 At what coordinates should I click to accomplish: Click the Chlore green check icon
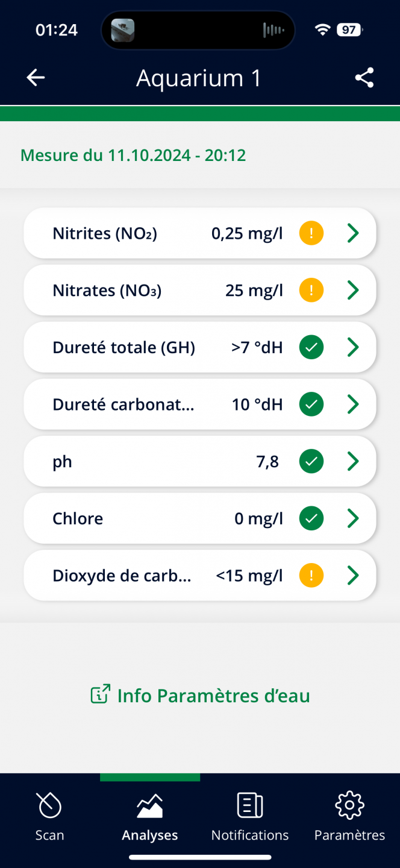pyautogui.click(x=311, y=518)
